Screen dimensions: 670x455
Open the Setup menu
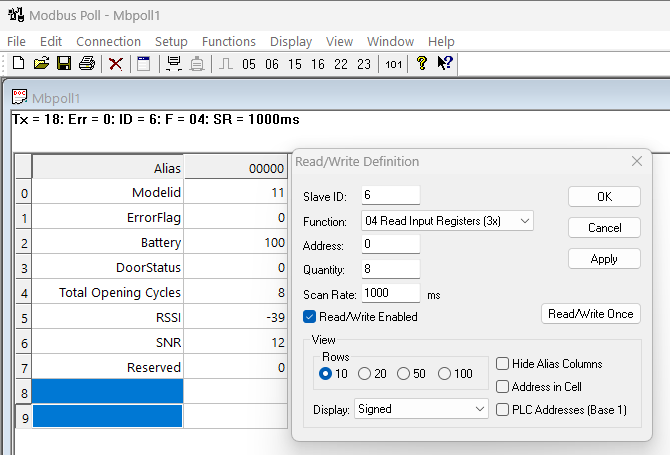[x=171, y=41]
